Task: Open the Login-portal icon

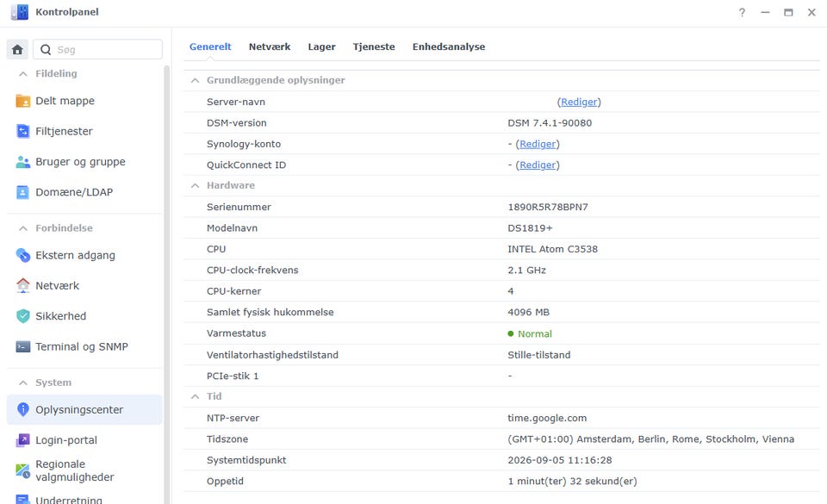Action: click(x=22, y=440)
